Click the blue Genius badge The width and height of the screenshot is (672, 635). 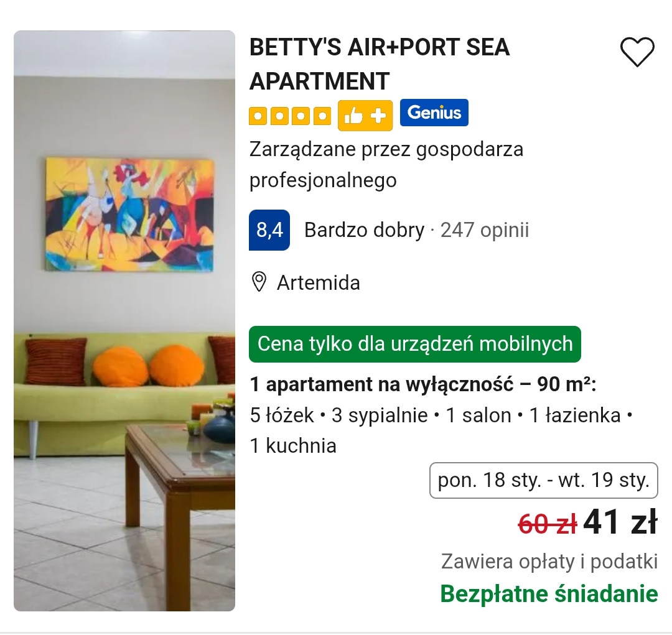(x=434, y=113)
